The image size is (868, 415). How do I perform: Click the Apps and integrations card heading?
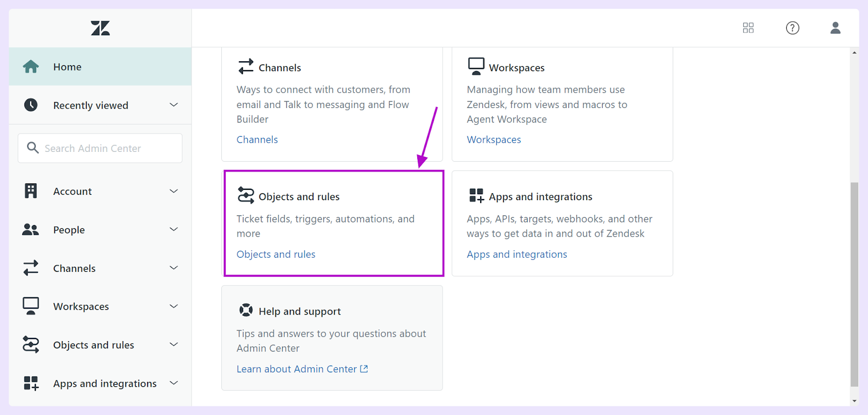(x=540, y=197)
